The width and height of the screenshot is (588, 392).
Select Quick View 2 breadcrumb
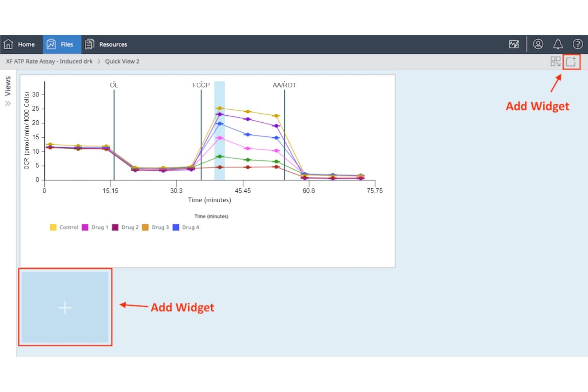pos(122,62)
